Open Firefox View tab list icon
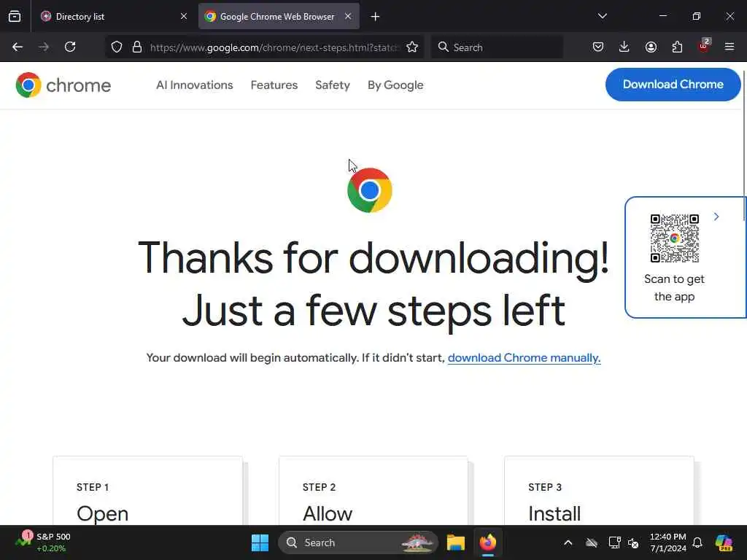This screenshot has height=560, width=747. [x=15, y=16]
